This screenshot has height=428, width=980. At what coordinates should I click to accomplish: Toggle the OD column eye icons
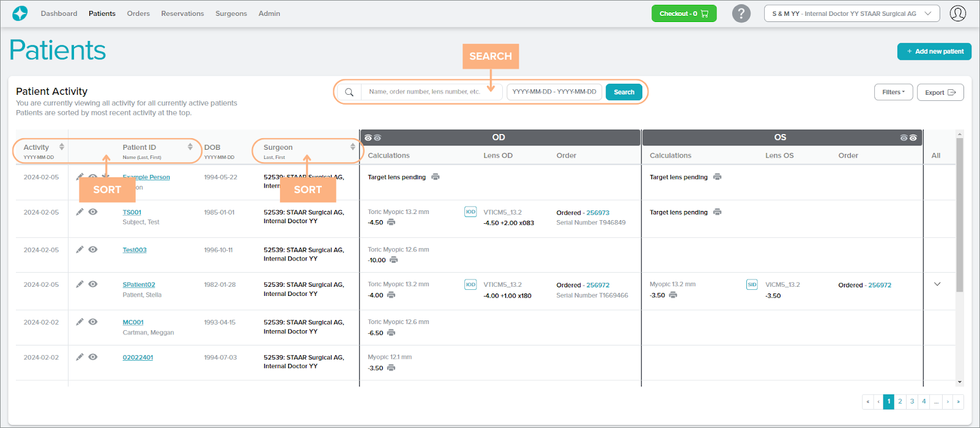coord(373,138)
